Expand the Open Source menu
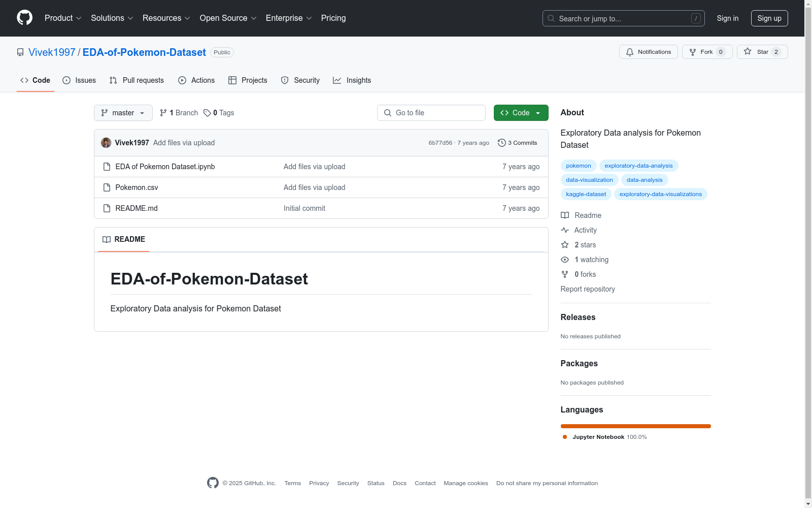The width and height of the screenshot is (812, 508). point(228,18)
